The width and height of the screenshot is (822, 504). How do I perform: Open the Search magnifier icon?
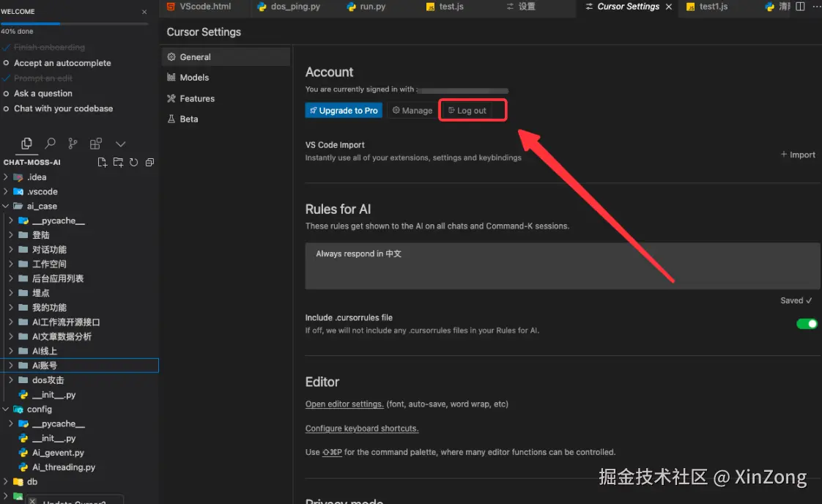pyautogui.click(x=50, y=144)
